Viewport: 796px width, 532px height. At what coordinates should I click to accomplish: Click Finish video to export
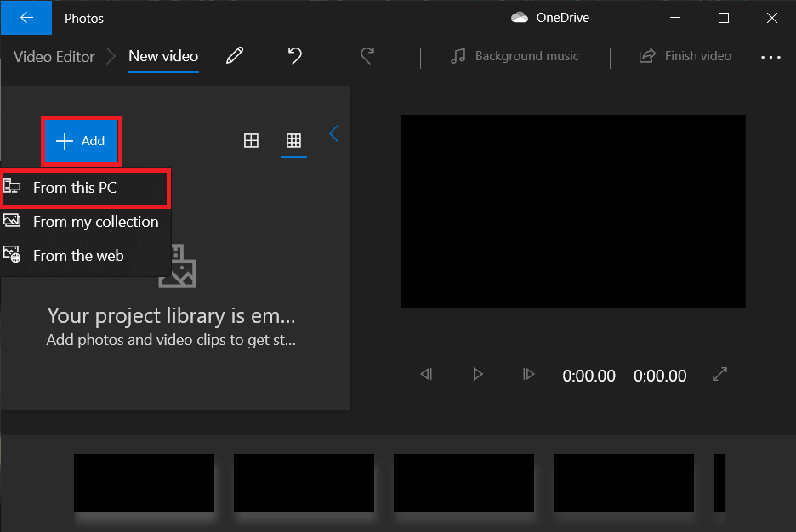[685, 56]
